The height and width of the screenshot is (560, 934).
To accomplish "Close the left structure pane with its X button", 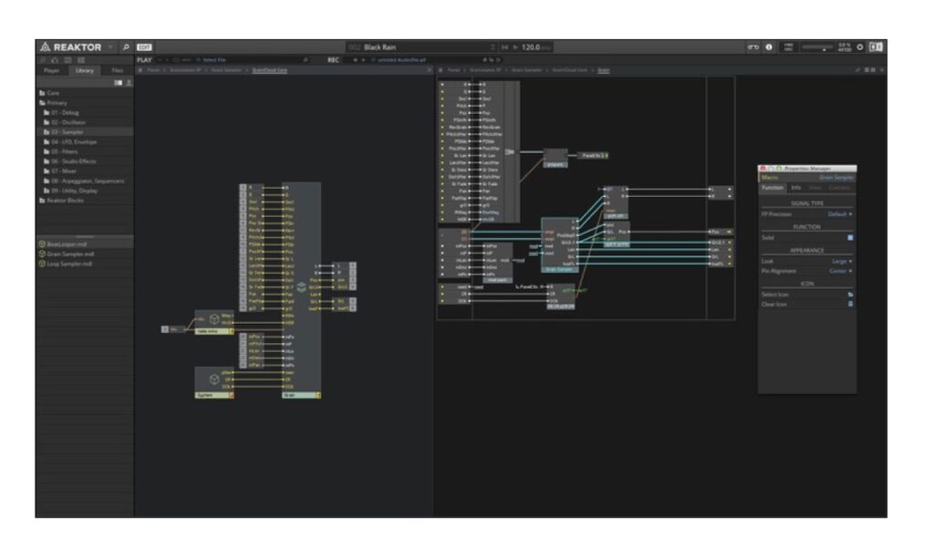I will (430, 70).
